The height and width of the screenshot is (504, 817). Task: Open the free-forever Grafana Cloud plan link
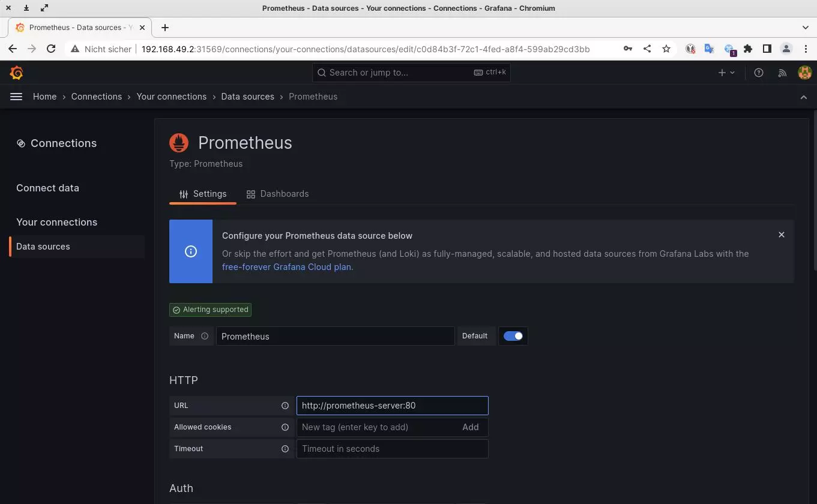point(287,267)
